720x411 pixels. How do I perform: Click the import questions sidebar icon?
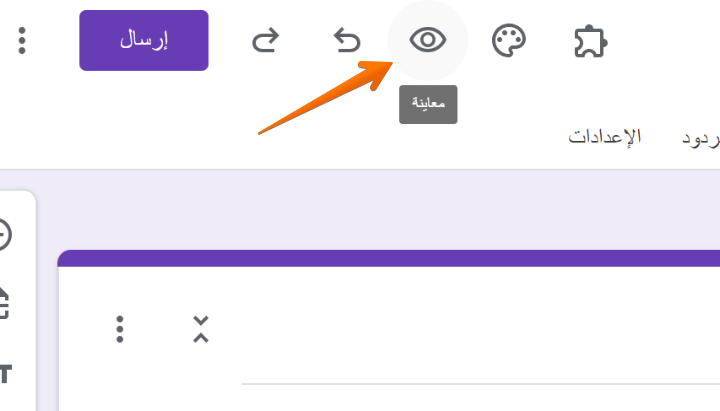(x=5, y=303)
